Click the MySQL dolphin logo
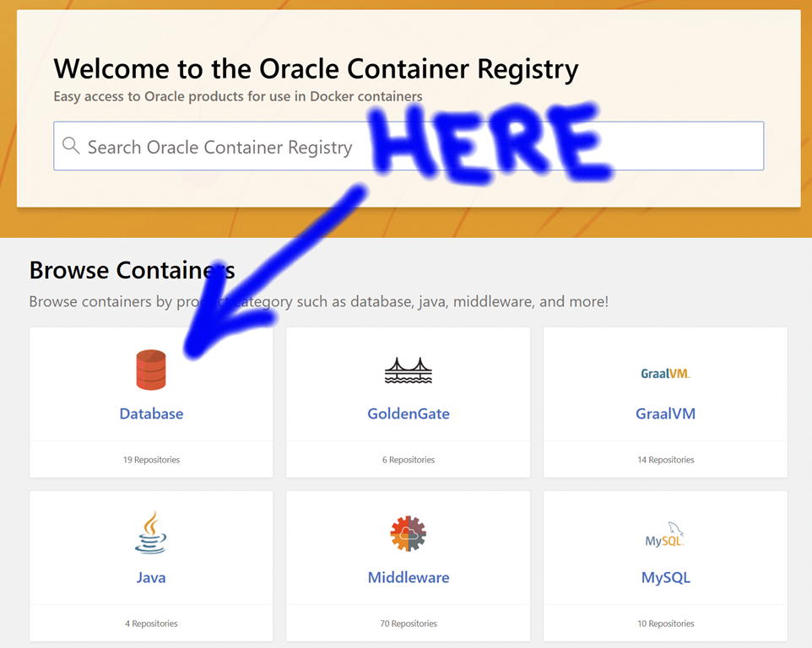Viewport: 812px width, 648px height. click(664, 535)
